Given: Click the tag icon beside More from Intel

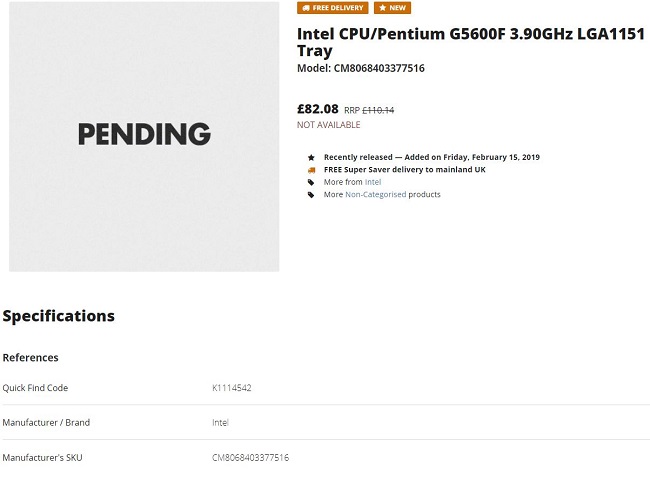Looking at the screenshot, I should pos(311,182).
